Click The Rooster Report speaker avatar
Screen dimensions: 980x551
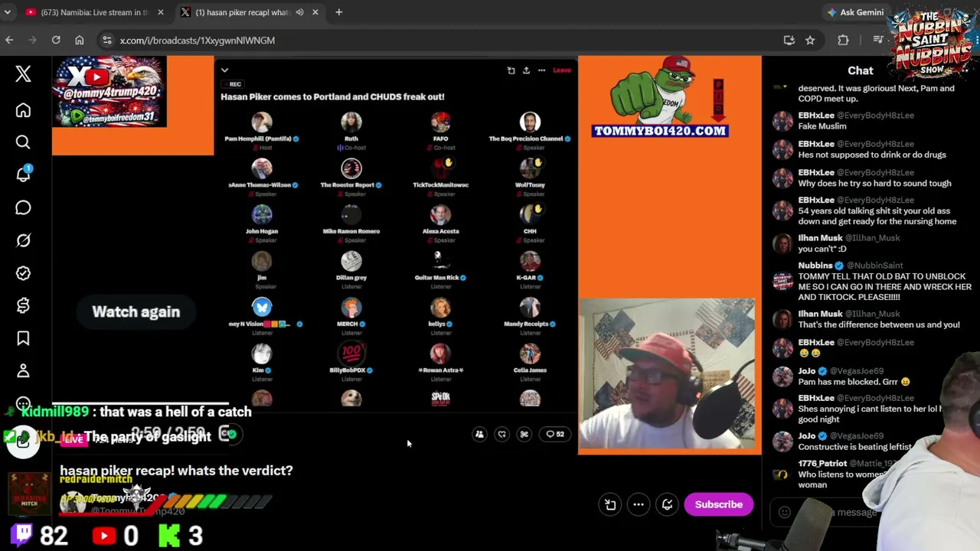[351, 168]
